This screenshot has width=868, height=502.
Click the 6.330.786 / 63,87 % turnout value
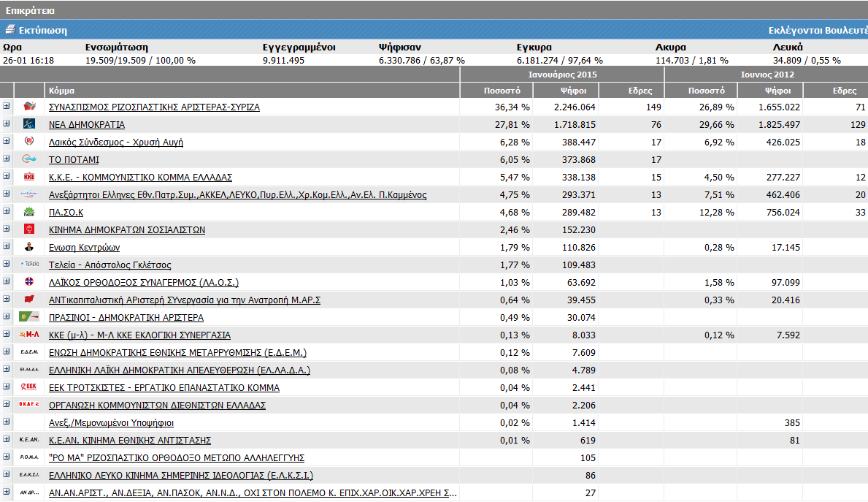422,60
